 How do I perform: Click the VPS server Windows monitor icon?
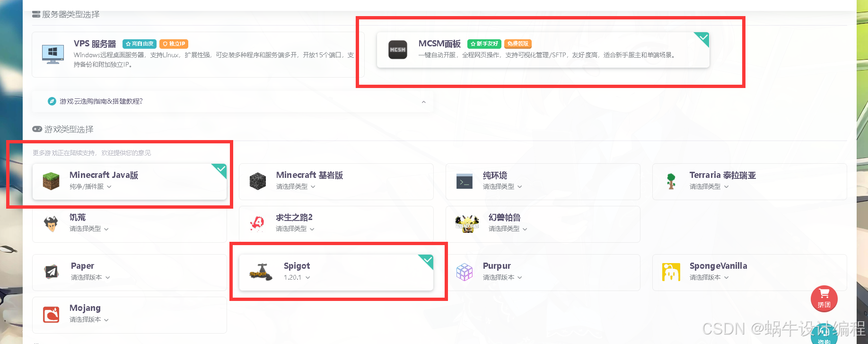[53, 54]
